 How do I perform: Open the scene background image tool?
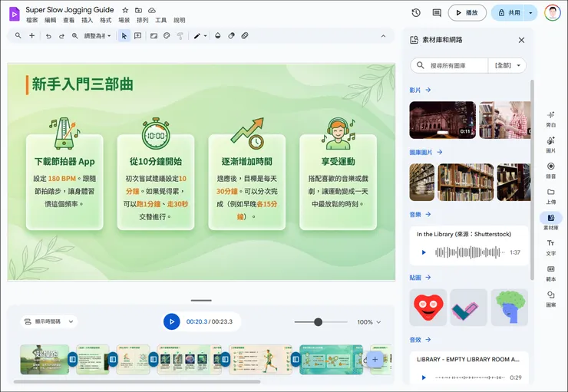coord(154,36)
